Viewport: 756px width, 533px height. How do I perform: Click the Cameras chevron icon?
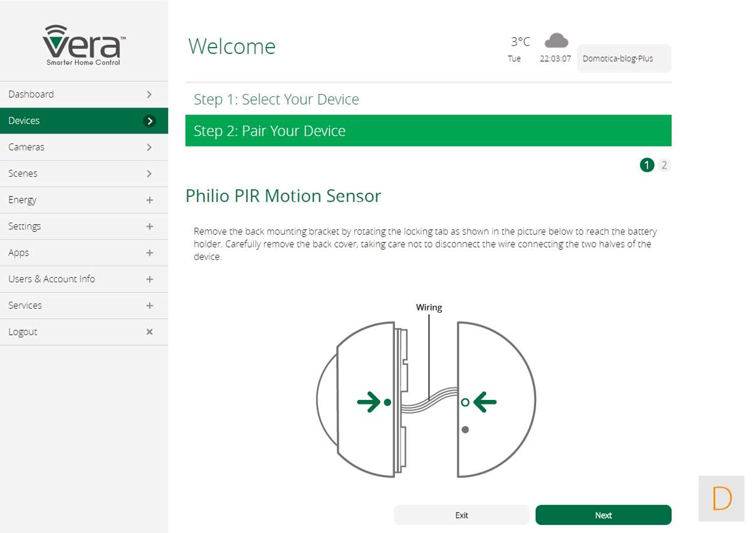click(149, 147)
